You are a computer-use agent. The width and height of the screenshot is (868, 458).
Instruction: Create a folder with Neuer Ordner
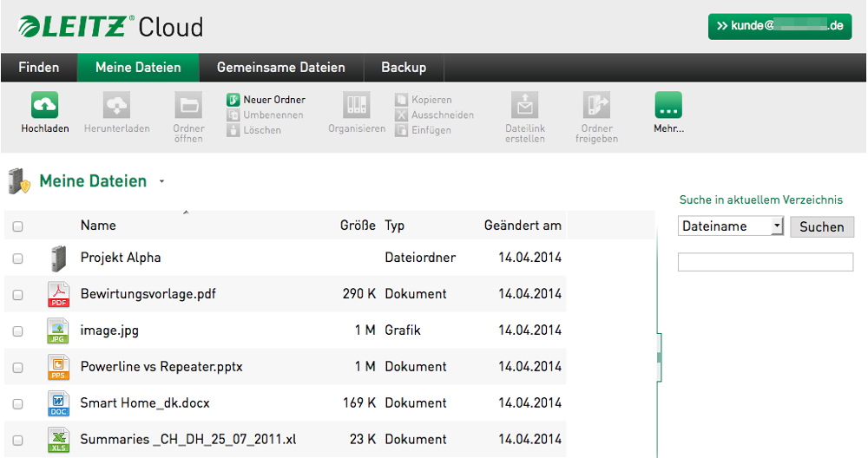click(266, 100)
